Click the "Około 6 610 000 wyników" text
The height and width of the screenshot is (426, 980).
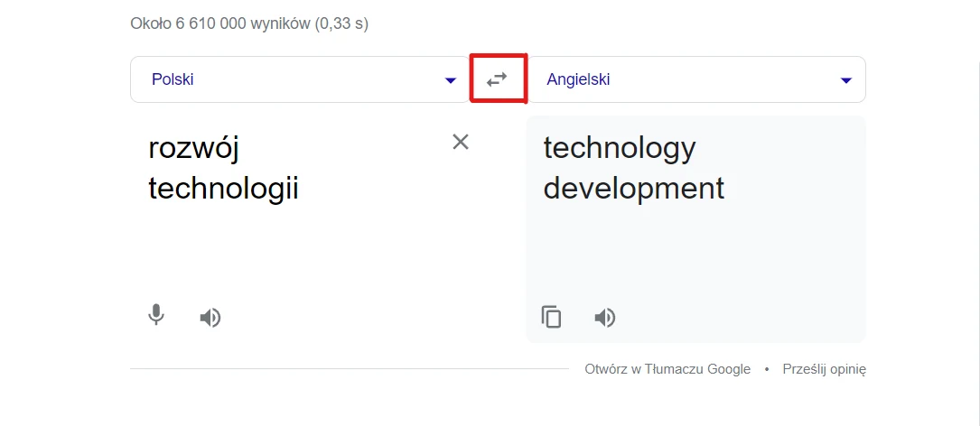click(219, 24)
